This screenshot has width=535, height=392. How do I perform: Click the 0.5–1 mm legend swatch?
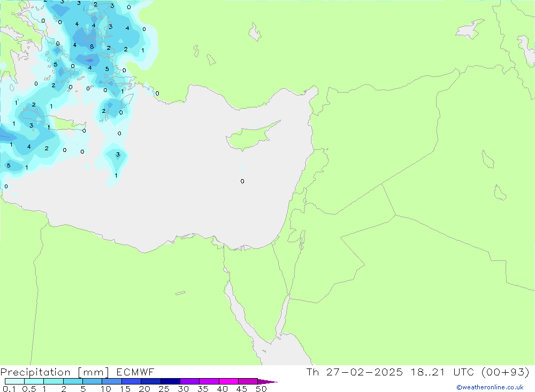pos(34,381)
